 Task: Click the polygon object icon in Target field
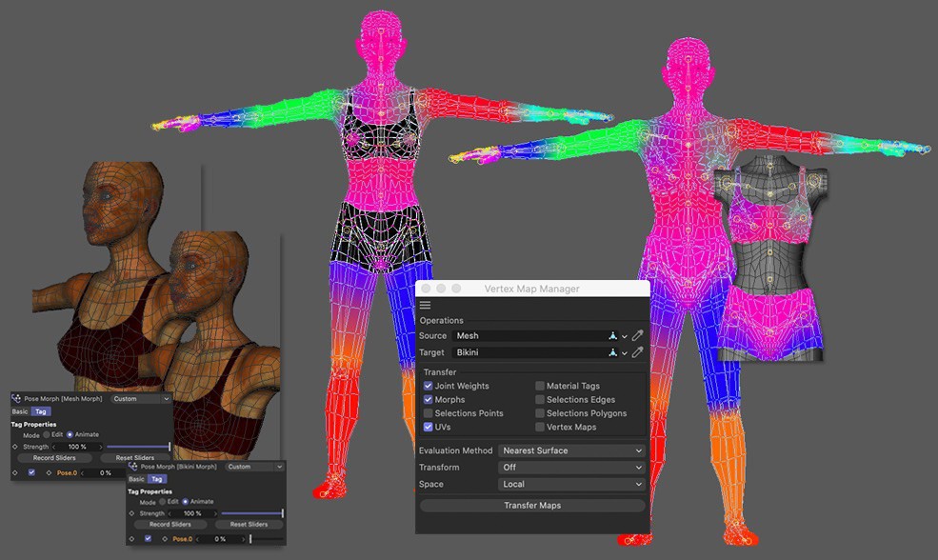[613, 353]
